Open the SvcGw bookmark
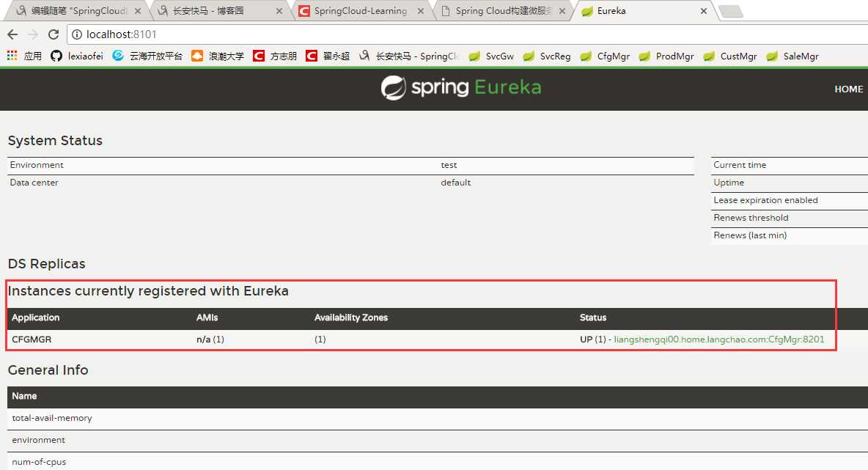The image size is (868, 470). pos(491,56)
